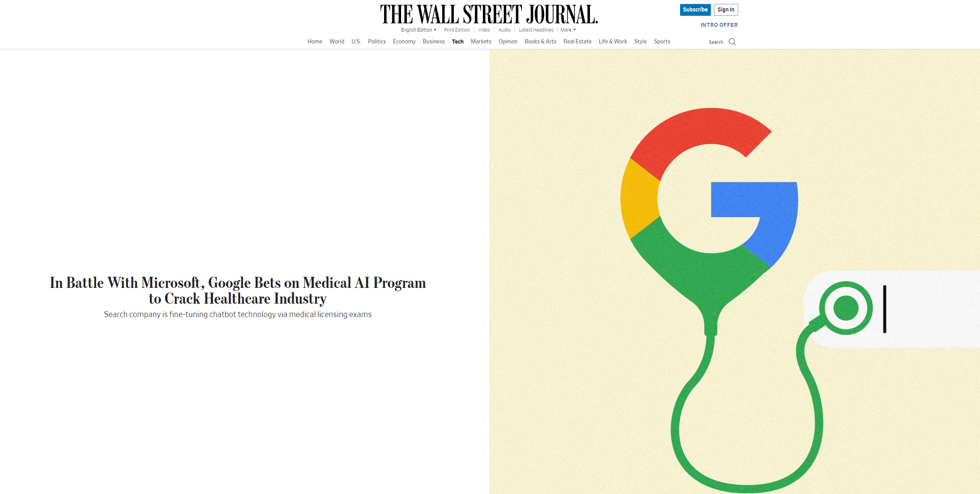The height and width of the screenshot is (494, 980).
Task: Click the search magnifying glass icon
Action: coord(732,42)
